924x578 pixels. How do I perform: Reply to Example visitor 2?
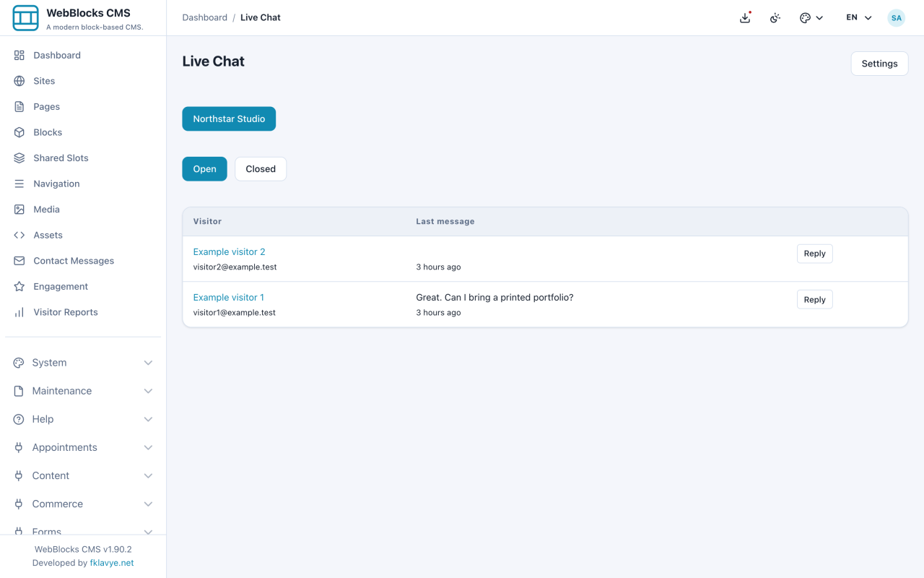point(814,254)
